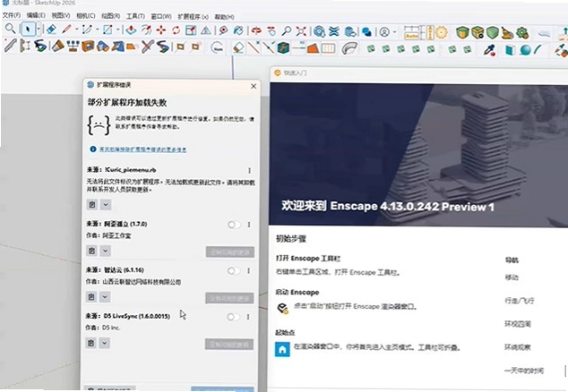Click the Enscape start icon beside 启动 text
This screenshot has width=568, height=392.
pos(282,308)
